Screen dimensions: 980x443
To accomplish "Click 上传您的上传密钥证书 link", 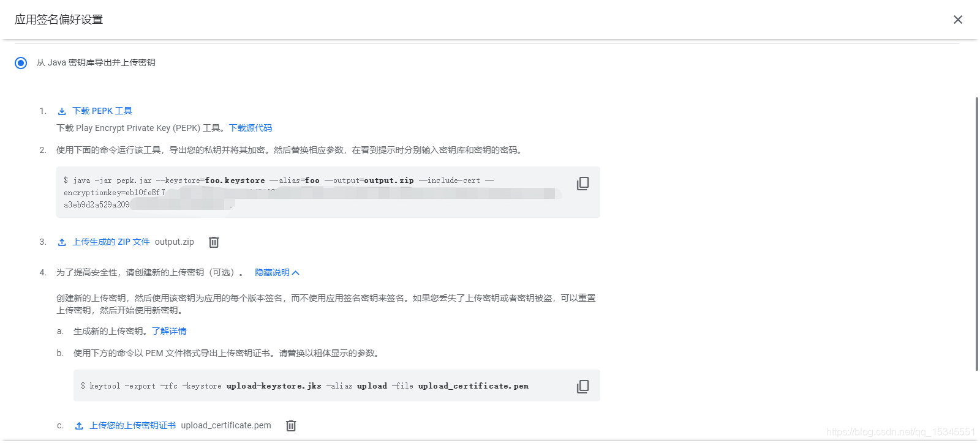I will [x=132, y=425].
